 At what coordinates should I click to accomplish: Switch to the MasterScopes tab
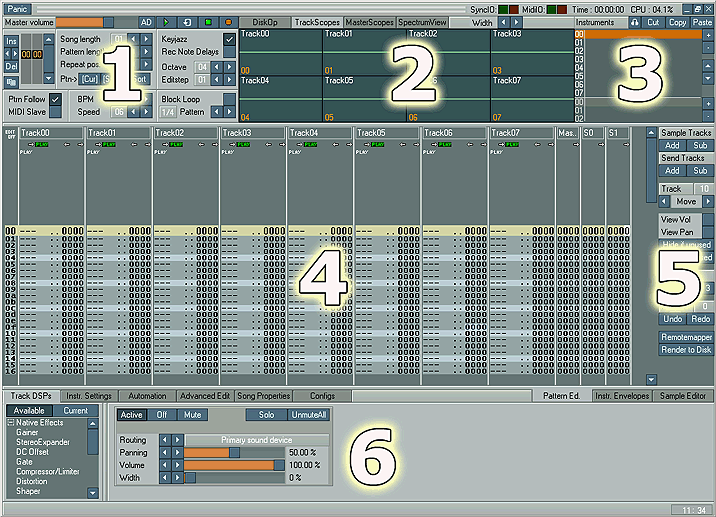click(x=369, y=22)
